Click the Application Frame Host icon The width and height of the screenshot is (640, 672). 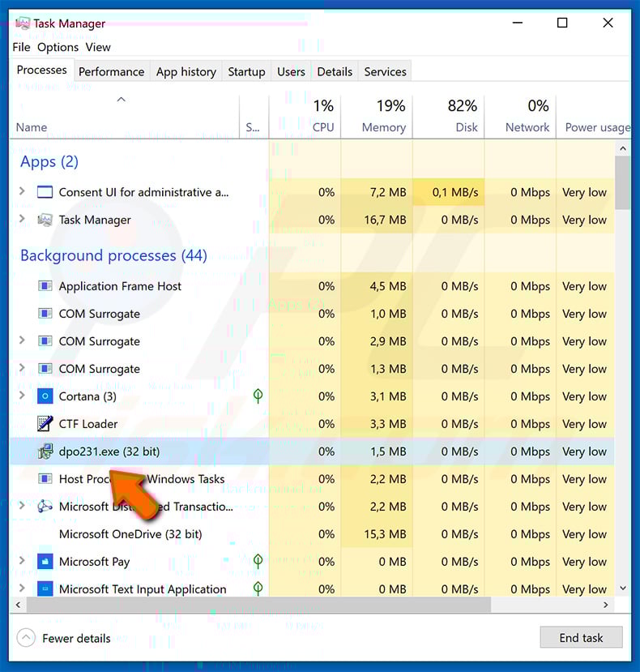click(45, 286)
